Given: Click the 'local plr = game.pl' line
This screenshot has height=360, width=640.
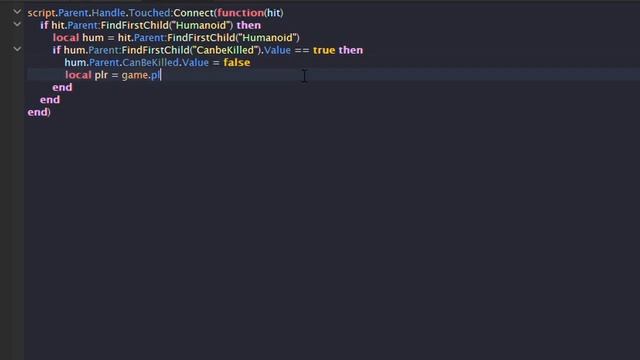Looking at the screenshot, I should pos(113,75).
